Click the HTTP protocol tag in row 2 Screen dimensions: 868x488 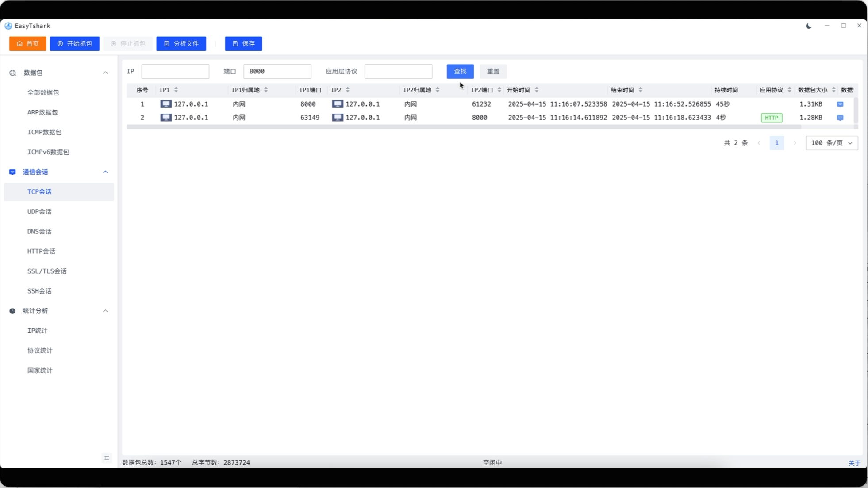pyautogui.click(x=771, y=118)
